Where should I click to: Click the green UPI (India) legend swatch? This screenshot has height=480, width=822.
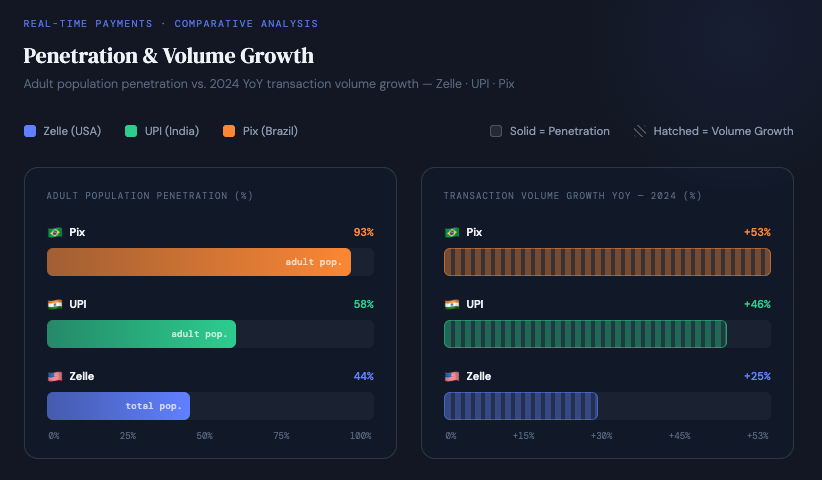tap(131, 131)
